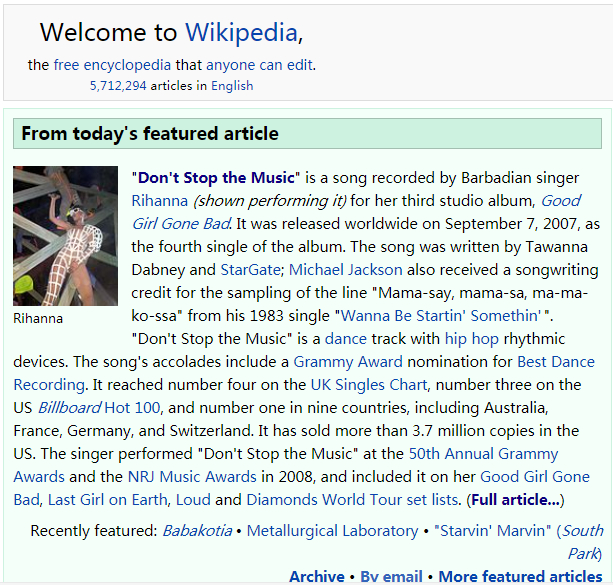Click the 'Rihanna' caption under the image
The height and width of the screenshot is (585, 613).
(38, 319)
